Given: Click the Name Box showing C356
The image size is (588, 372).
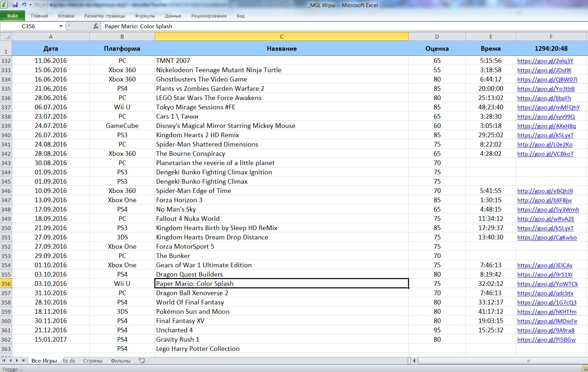Looking at the screenshot, I should pyautogui.click(x=29, y=26).
